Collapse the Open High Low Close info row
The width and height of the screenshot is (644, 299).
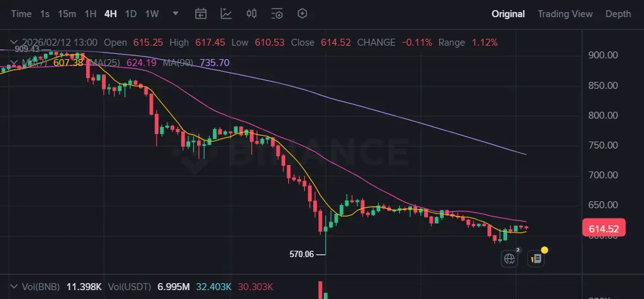(14, 43)
